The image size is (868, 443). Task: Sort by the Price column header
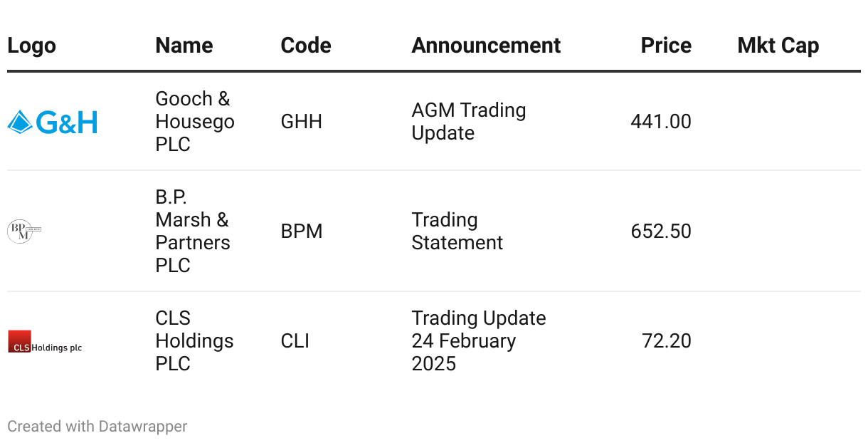pyautogui.click(x=666, y=46)
